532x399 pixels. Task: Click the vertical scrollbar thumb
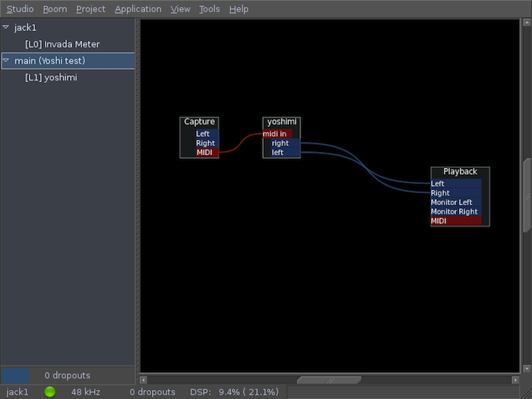tap(526, 193)
